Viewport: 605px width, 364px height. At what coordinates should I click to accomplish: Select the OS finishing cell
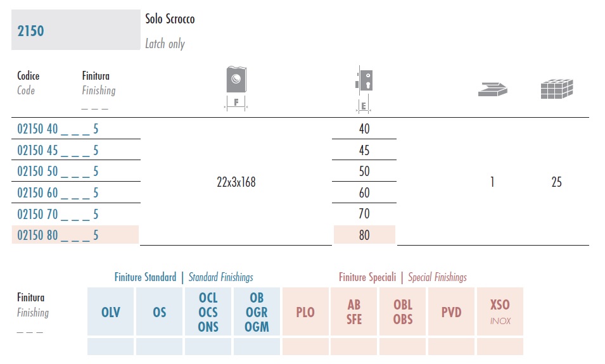[159, 311]
